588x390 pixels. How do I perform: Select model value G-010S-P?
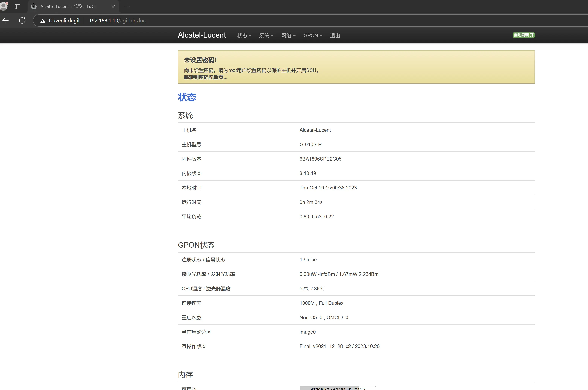(310, 144)
